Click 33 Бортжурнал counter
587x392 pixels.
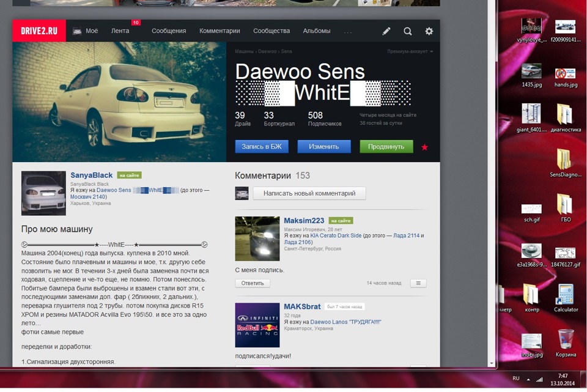tap(279, 119)
